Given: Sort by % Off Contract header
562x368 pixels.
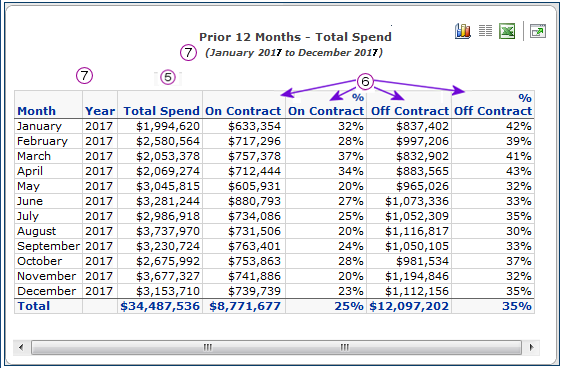Looking at the screenshot, I should click(493, 105).
